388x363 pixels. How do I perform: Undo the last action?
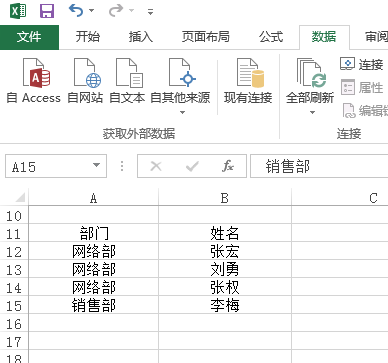click(76, 11)
